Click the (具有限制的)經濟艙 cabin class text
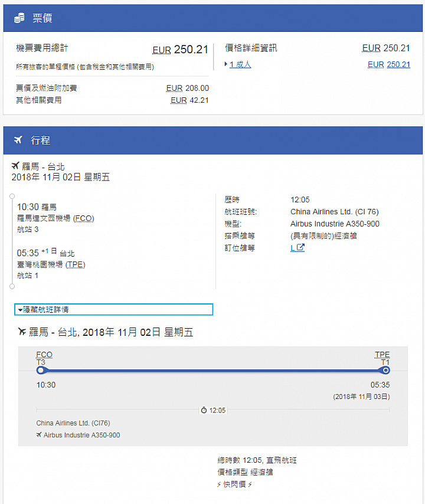The height and width of the screenshot is (504, 425). 323,236
